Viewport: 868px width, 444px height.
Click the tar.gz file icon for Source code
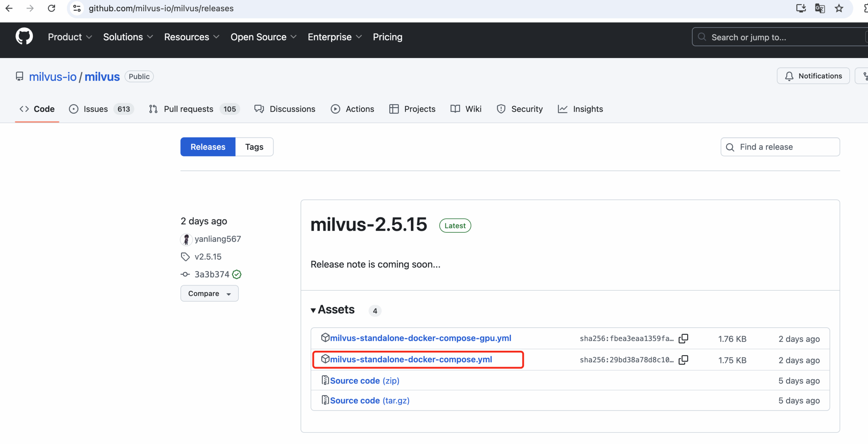(x=325, y=400)
